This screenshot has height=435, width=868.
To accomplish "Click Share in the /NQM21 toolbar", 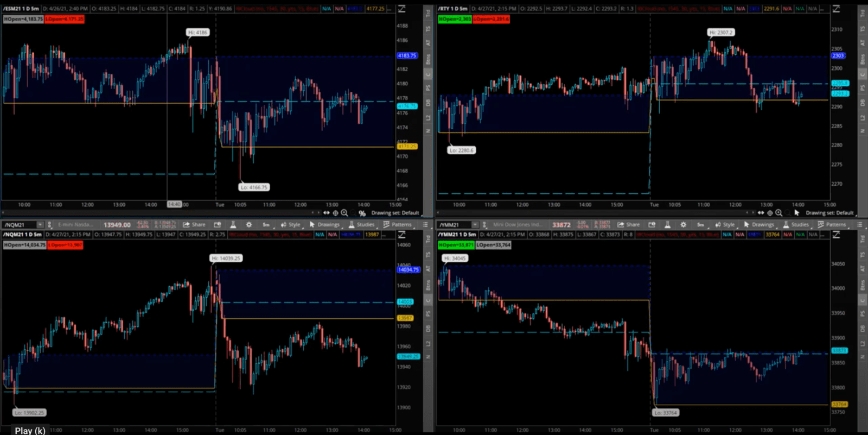I will tap(194, 225).
